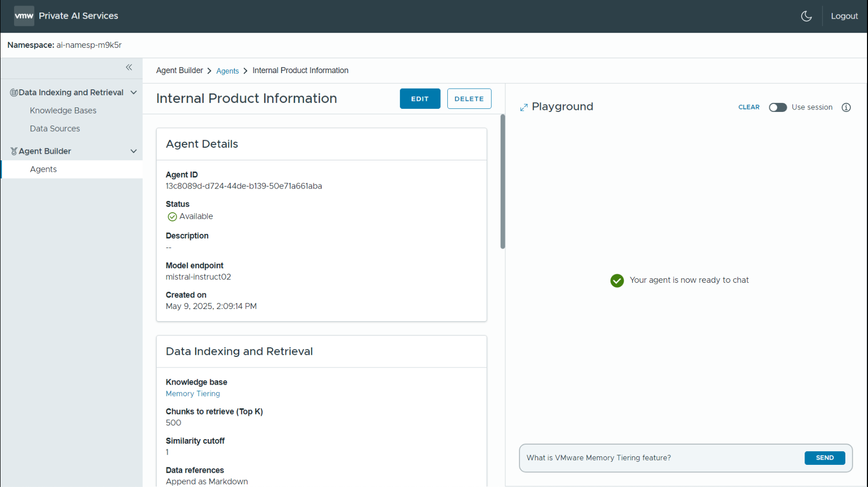Open the info tooltip next to Use session
868x487 pixels.
point(846,107)
